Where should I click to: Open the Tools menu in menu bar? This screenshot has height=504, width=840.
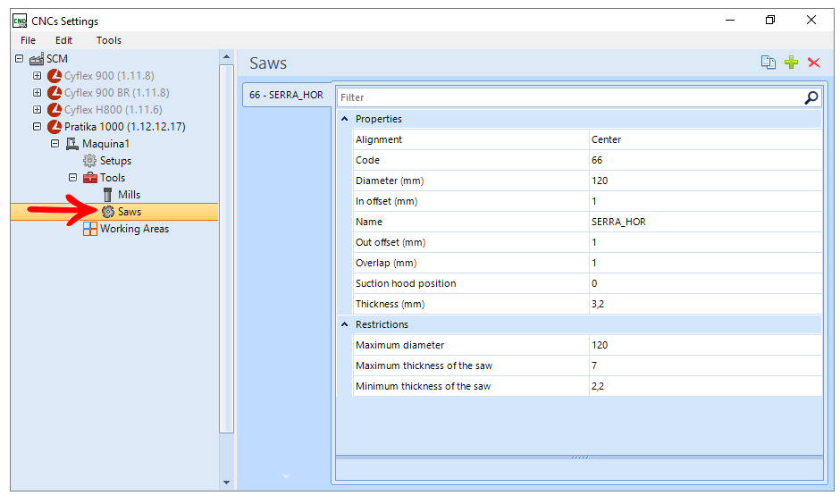[x=109, y=40]
